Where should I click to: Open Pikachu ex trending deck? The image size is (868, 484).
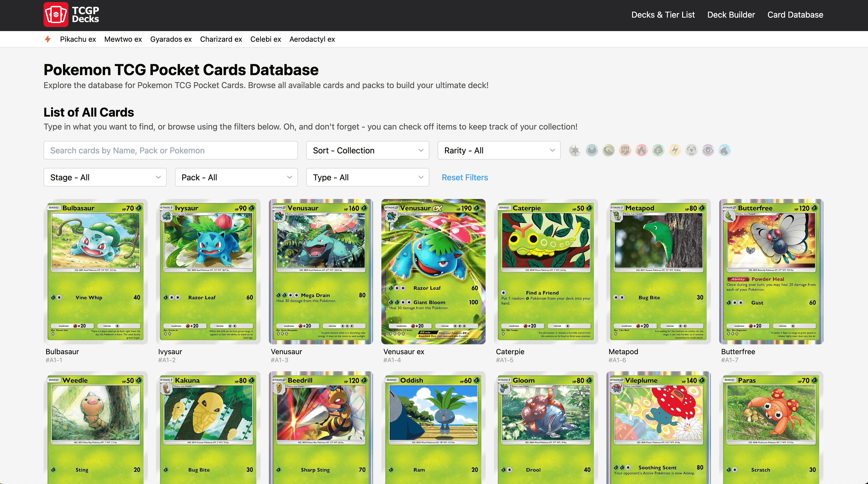click(x=78, y=39)
